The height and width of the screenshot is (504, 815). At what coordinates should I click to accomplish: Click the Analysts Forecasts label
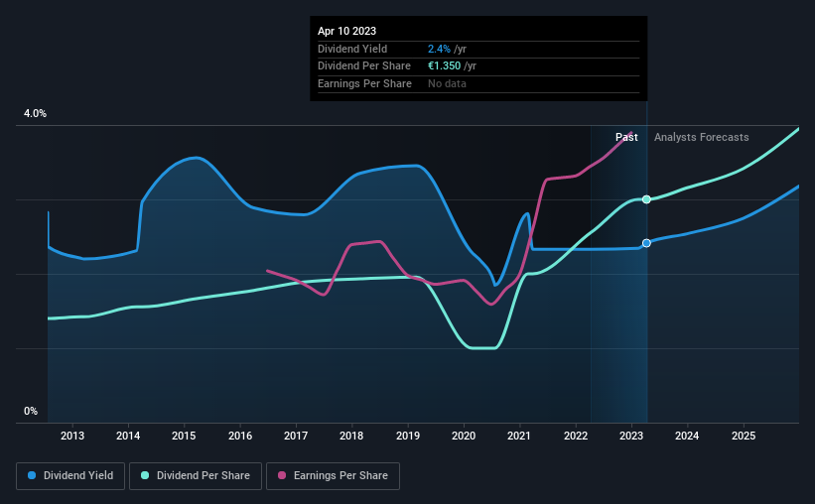(702, 137)
